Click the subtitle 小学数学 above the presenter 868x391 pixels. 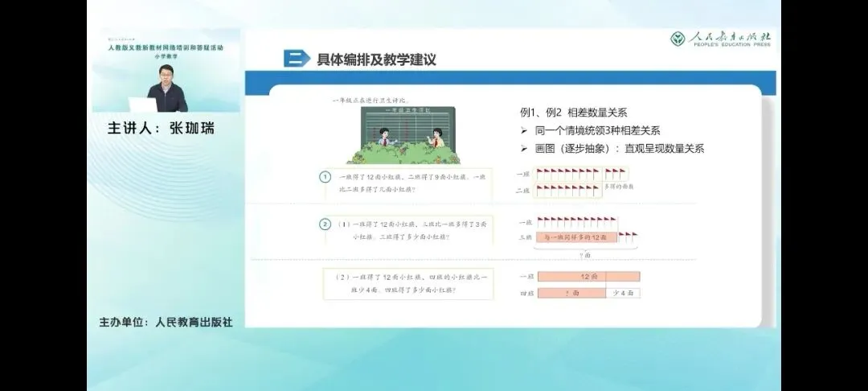coord(166,56)
